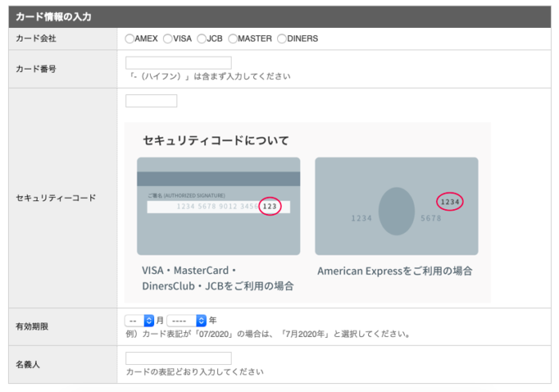Select the MASTER radio option

click(233, 38)
